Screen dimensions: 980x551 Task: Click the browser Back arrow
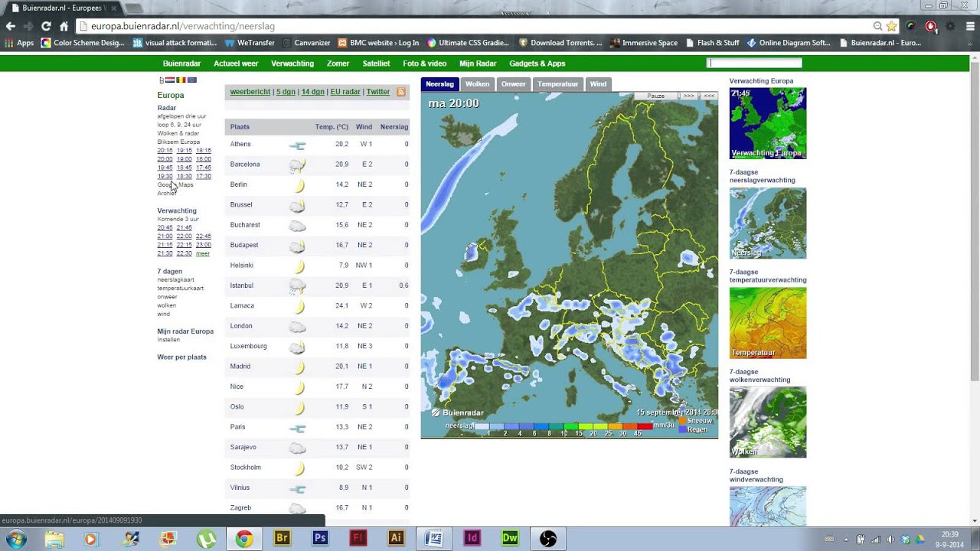[11, 26]
